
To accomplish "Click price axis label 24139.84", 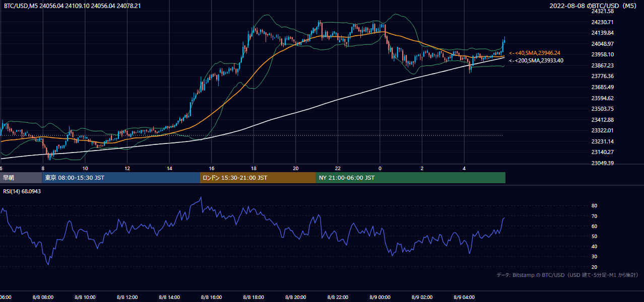I will (x=603, y=33).
